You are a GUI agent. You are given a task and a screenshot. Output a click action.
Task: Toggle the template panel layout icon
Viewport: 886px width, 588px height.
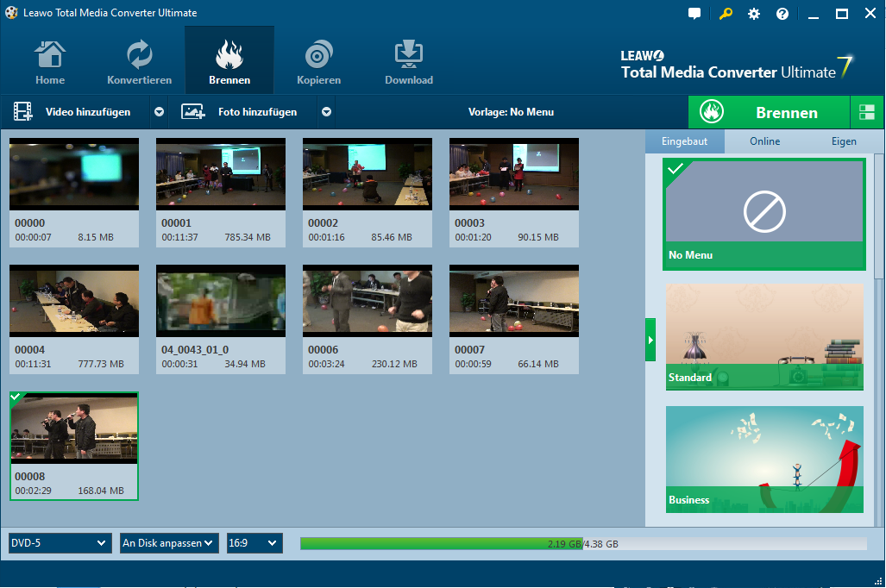point(867,112)
